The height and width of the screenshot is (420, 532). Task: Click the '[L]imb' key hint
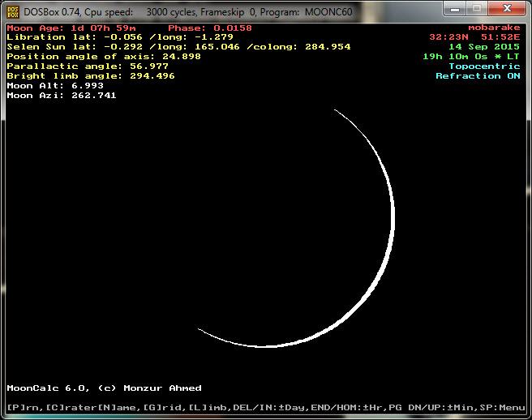tap(208, 408)
